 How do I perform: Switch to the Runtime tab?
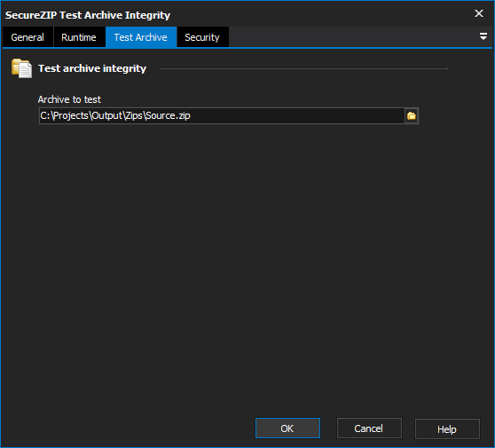(x=79, y=37)
